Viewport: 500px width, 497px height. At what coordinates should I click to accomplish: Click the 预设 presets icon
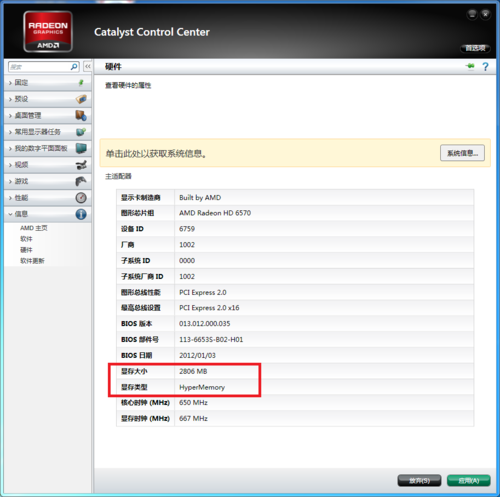81,99
